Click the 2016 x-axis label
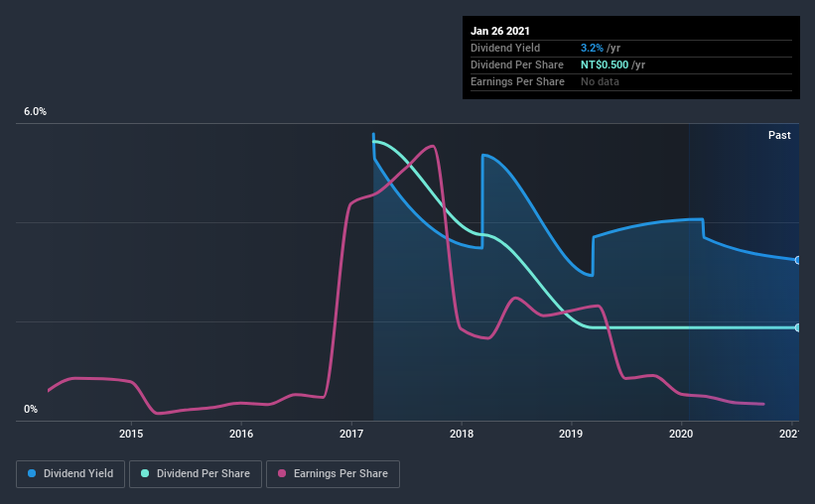 [241, 434]
